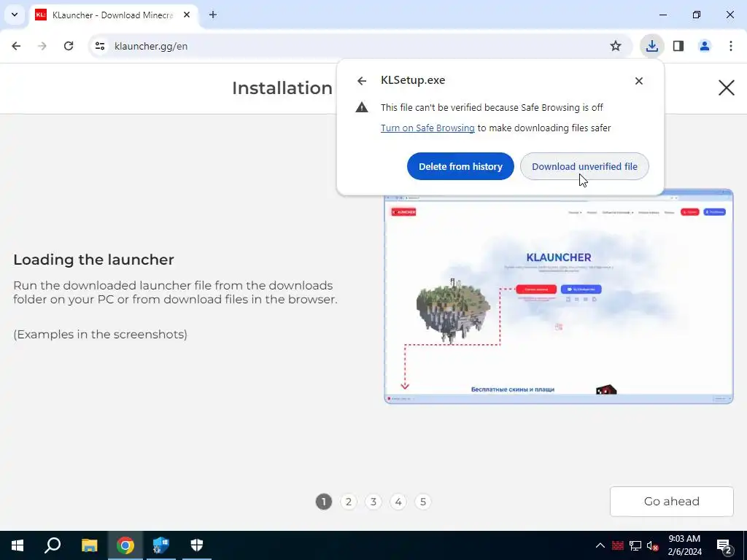Click the Chrome forward navigation arrow
Image resolution: width=747 pixels, height=560 pixels.
(x=42, y=46)
